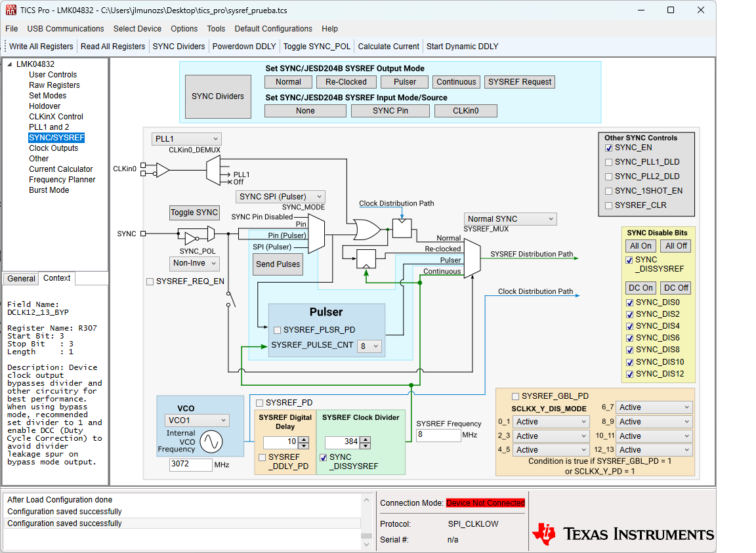Click the Toggle SYNC button
The image size is (756, 553).
click(194, 213)
